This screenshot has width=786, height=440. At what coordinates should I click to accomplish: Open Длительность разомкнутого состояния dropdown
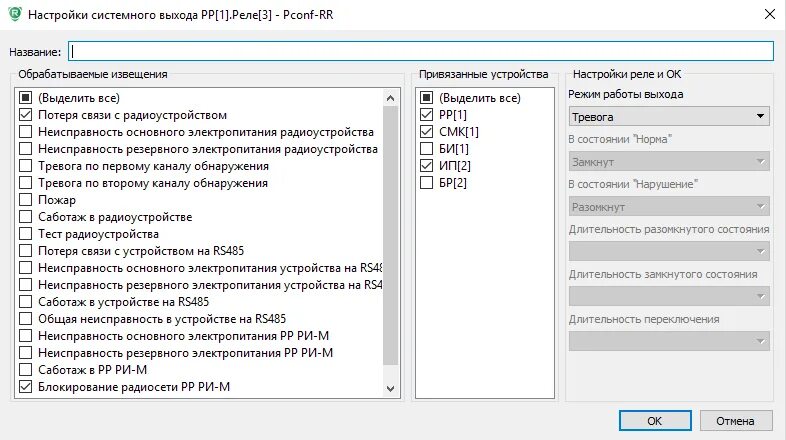pos(669,251)
